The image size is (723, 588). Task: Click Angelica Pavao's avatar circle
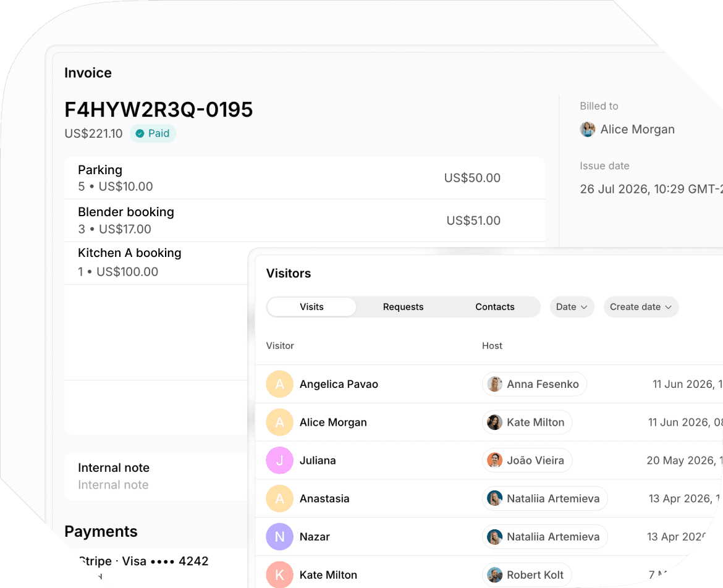pos(279,384)
